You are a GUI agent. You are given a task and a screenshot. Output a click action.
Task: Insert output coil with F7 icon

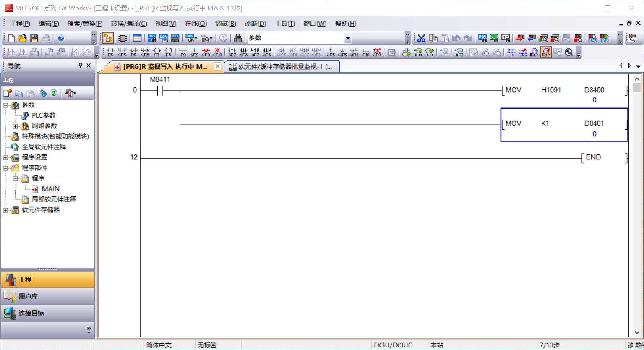tap(156, 52)
